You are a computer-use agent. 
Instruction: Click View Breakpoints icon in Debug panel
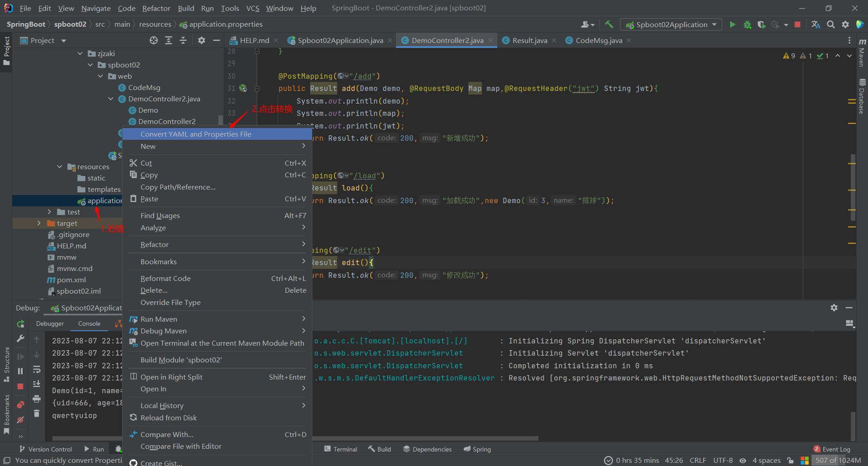20,404
